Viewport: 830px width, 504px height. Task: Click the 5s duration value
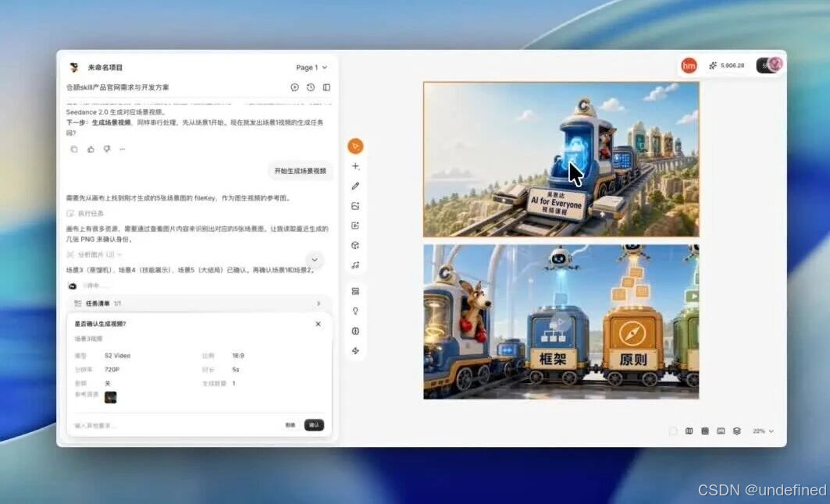pyautogui.click(x=236, y=369)
